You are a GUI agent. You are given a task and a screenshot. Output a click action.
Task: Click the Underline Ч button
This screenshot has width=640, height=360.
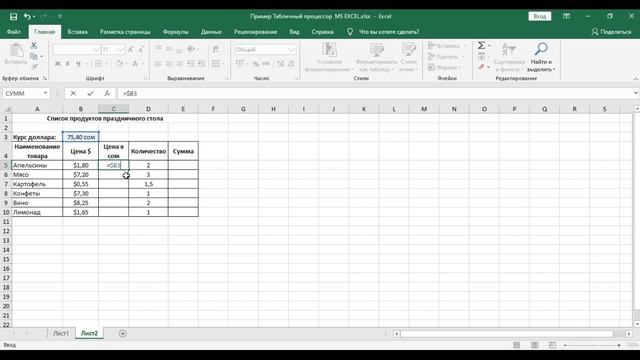click(x=78, y=64)
